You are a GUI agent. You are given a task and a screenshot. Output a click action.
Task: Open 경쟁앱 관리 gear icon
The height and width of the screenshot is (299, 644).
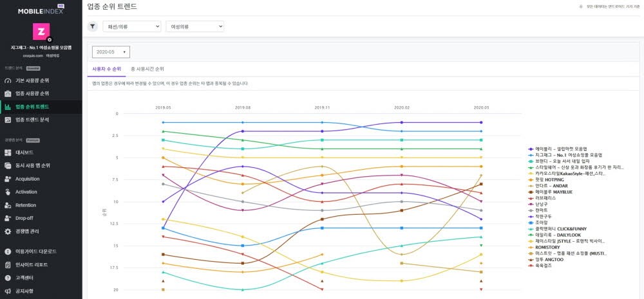7,231
